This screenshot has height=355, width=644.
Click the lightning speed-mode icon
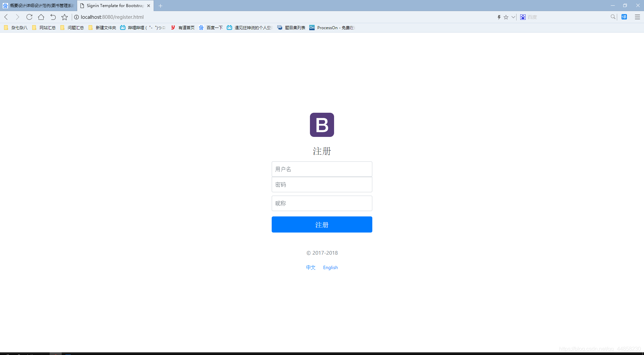[499, 17]
